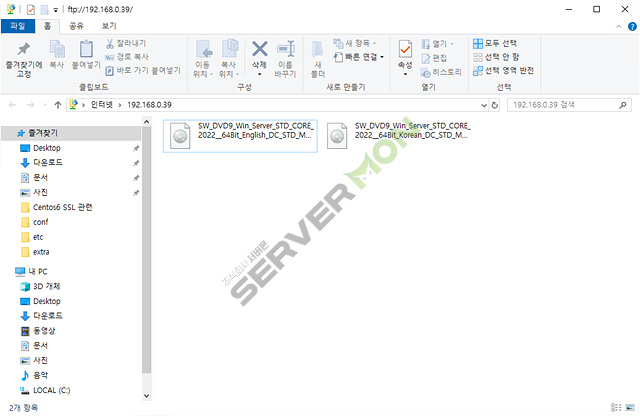Screen dimensions: 640x416
Task: Click navigation pane scroll up arrow
Action: coord(147,122)
